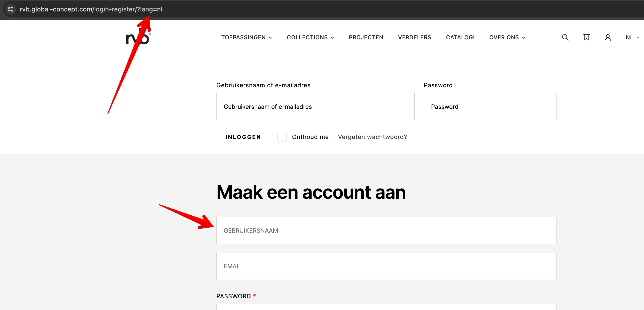This screenshot has height=310, width=644.
Task: Toggle the Onthoud me checkbox
Action: coord(282,137)
